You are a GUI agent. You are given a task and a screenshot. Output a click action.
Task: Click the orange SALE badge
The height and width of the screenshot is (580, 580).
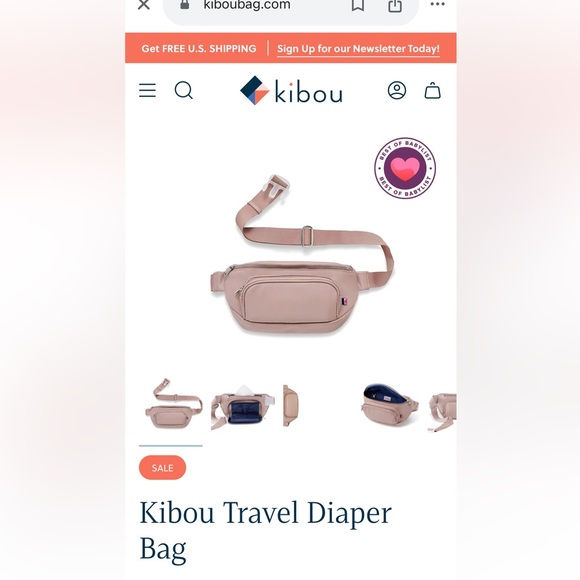point(162,468)
